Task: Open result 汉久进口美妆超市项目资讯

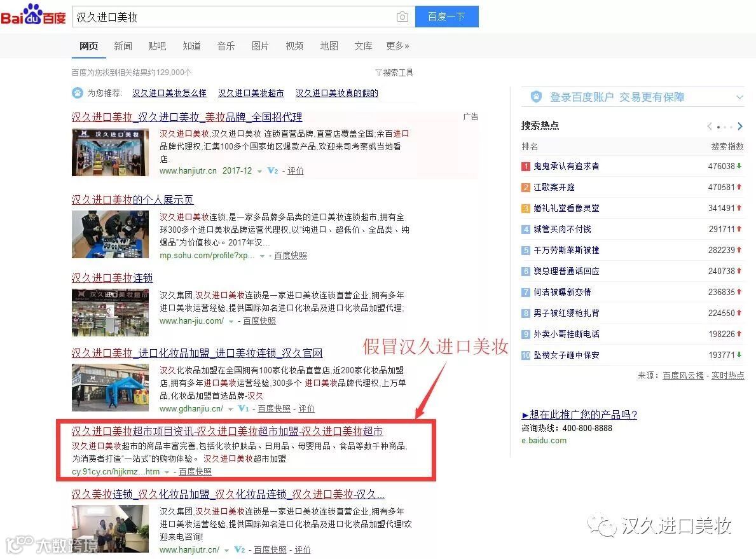Action: tap(227, 431)
